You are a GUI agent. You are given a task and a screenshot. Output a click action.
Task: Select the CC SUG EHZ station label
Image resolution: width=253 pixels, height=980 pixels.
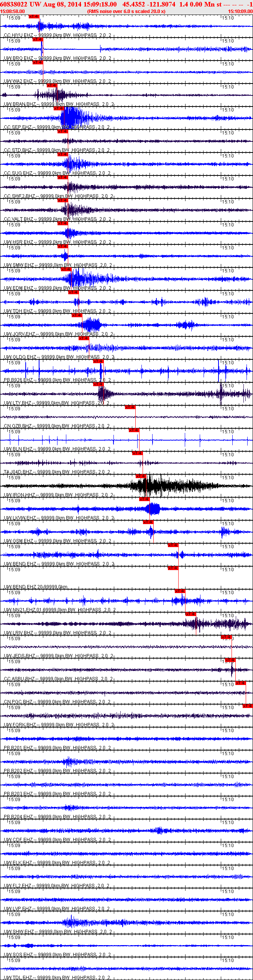click(x=57, y=173)
